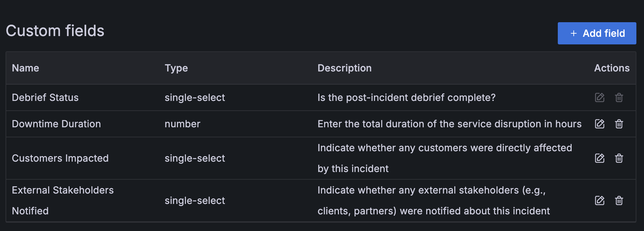The height and width of the screenshot is (231, 644).
Task: Delete the External Stakeholders Notified field
Action: [x=619, y=200]
